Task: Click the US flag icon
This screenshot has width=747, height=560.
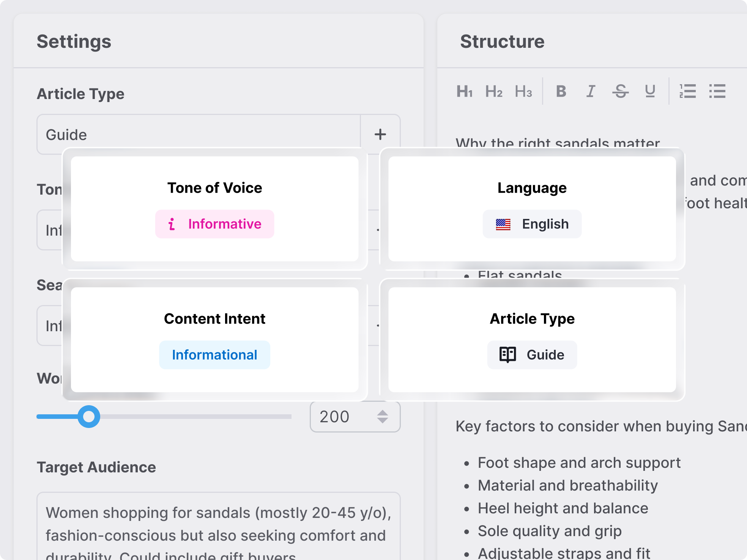Action: (x=503, y=224)
